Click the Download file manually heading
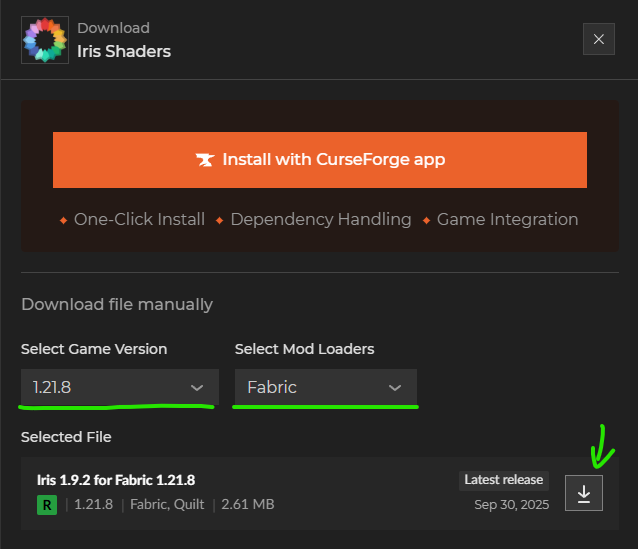The width and height of the screenshot is (638, 549). (x=117, y=304)
